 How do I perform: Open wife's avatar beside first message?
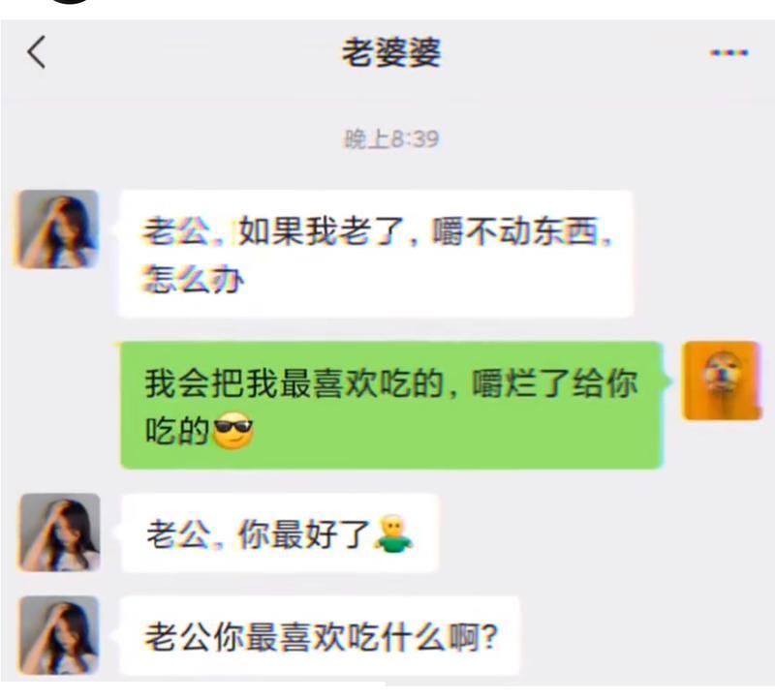[57, 229]
